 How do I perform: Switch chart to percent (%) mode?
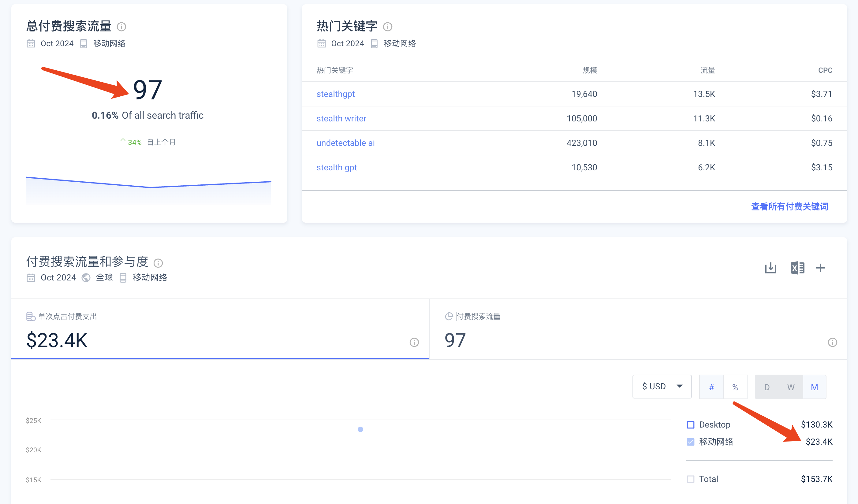pyautogui.click(x=735, y=387)
